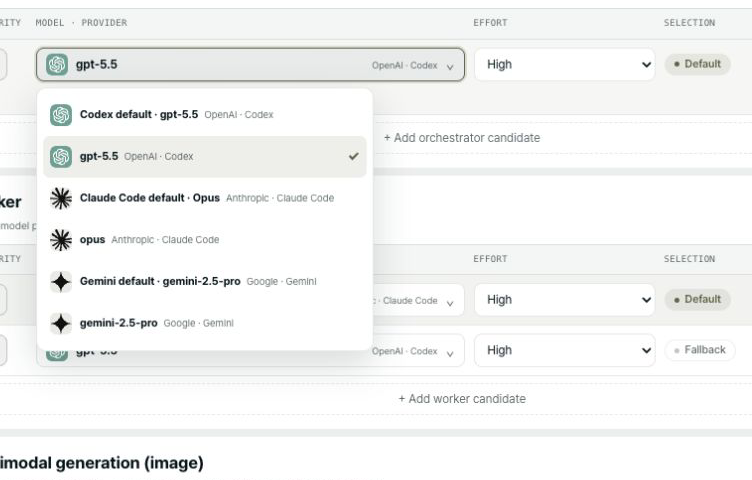The height and width of the screenshot is (480, 752).
Task: Open the High effort dropdown in the worker Fallback row
Action: tap(565, 351)
